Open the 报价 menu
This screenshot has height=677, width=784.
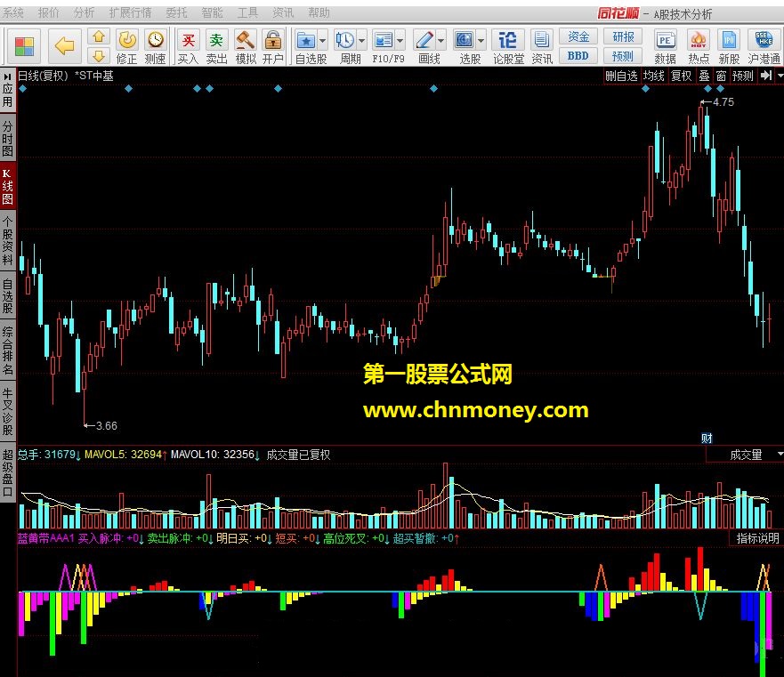pos(48,12)
